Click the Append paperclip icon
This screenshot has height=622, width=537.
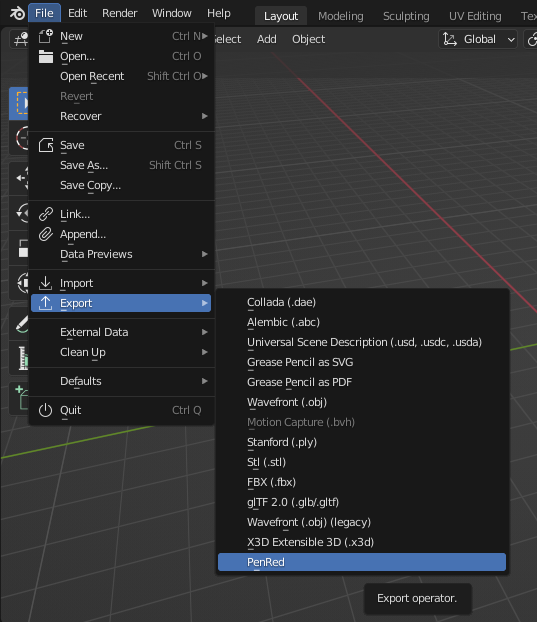coord(46,234)
